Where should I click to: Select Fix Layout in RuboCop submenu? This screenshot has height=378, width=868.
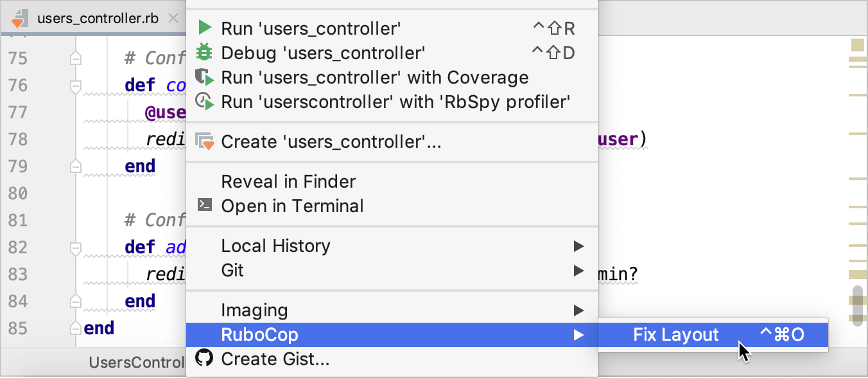click(676, 335)
